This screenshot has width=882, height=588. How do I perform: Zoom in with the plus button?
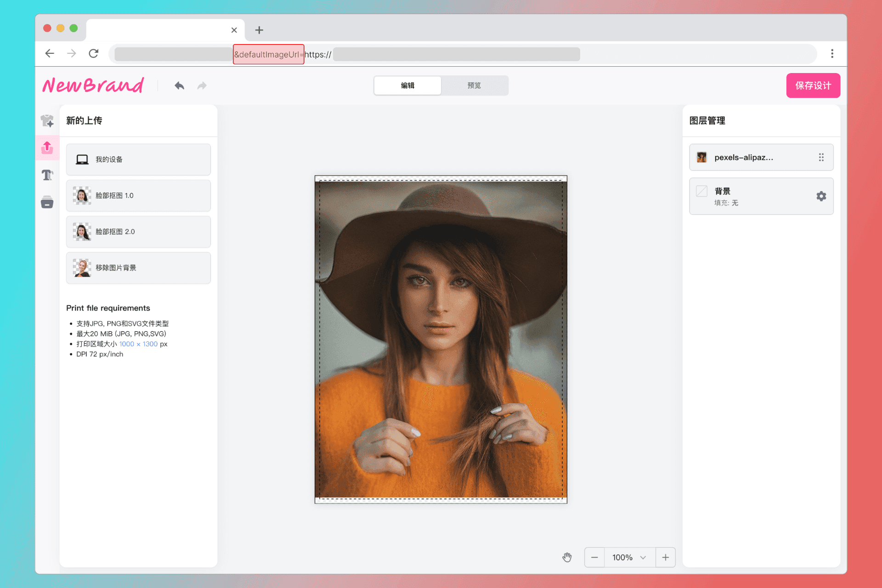coord(665,557)
